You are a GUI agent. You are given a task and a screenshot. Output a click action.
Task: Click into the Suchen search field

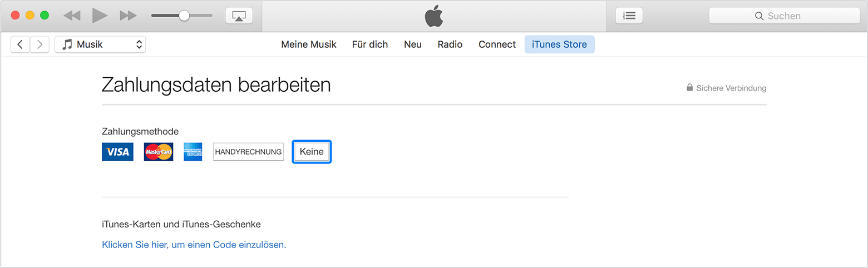click(x=785, y=16)
